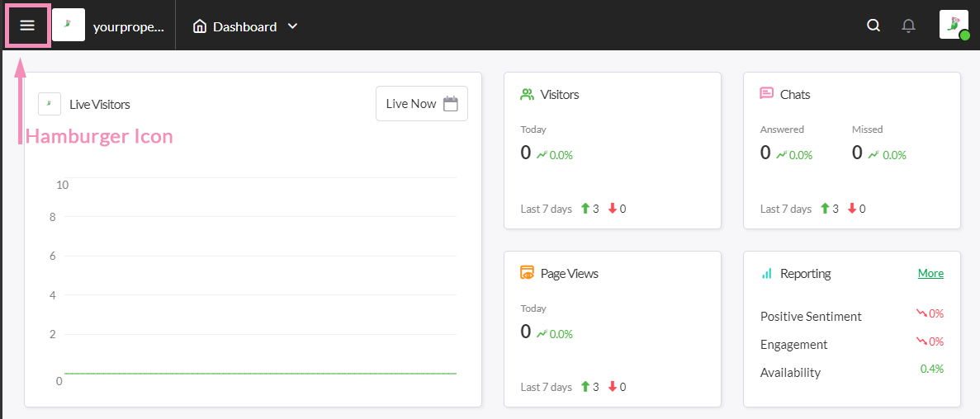This screenshot has width=980, height=419.
Task: Click the calendar icon in Live Now
Action: coord(451,104)
